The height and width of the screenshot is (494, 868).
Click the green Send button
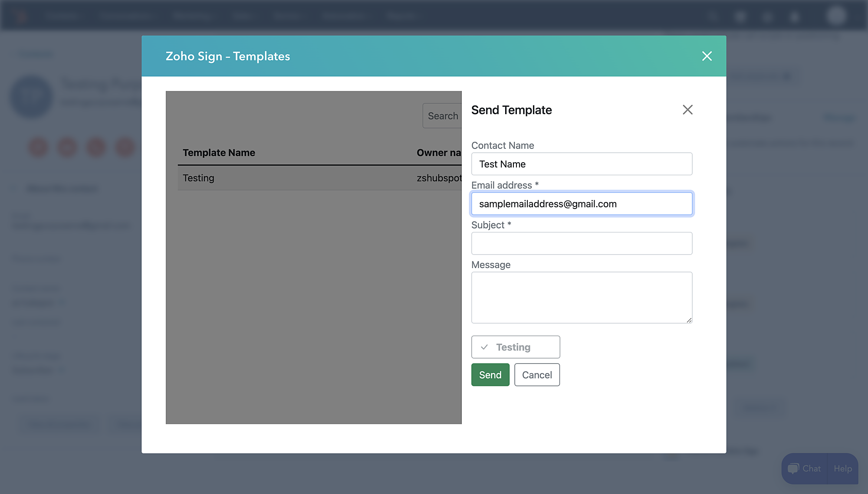click(490, 375)
